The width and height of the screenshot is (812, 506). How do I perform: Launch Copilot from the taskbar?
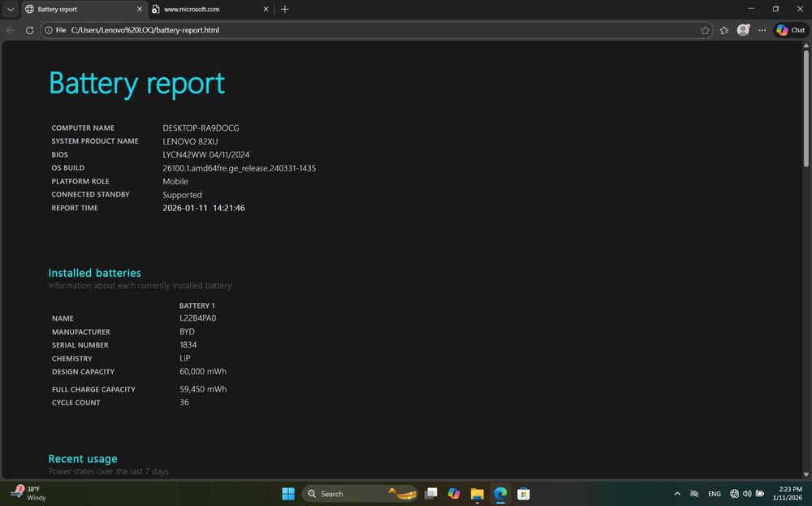click(x=454, y=494)
